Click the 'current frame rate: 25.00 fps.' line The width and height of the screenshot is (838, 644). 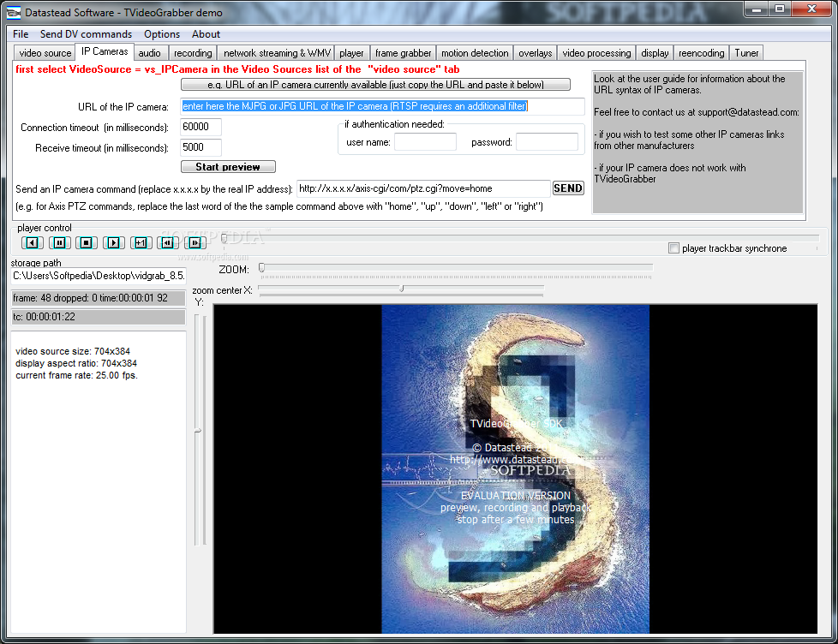[76, 375]
